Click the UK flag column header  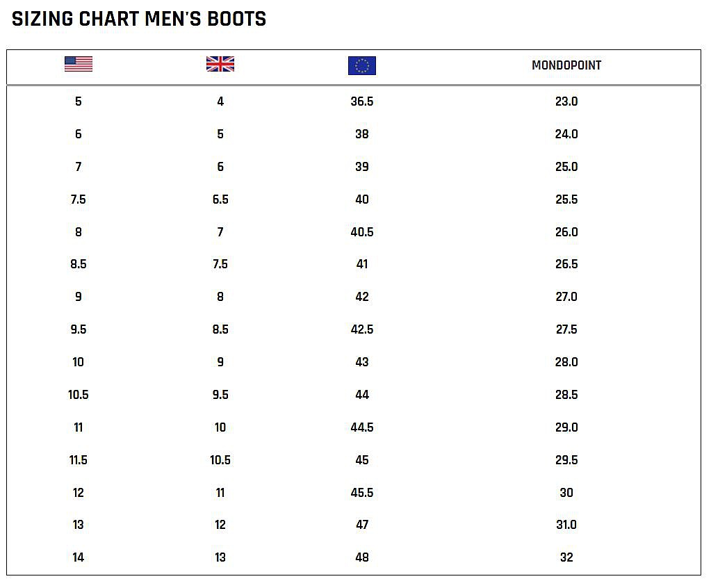tap(220, 65)
